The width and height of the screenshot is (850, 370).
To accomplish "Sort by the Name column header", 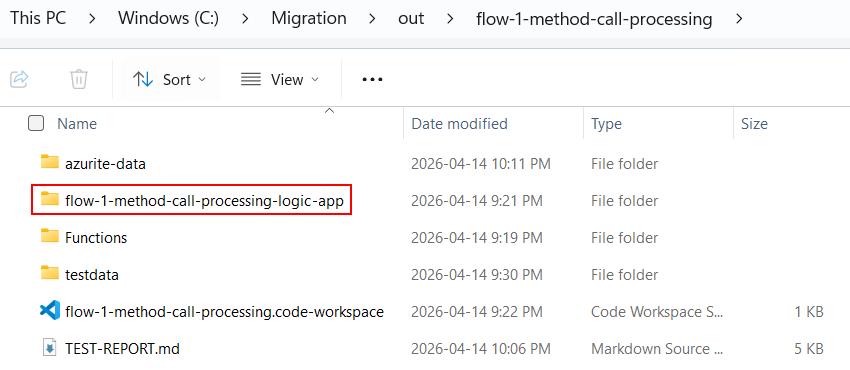I will (77, 124).
